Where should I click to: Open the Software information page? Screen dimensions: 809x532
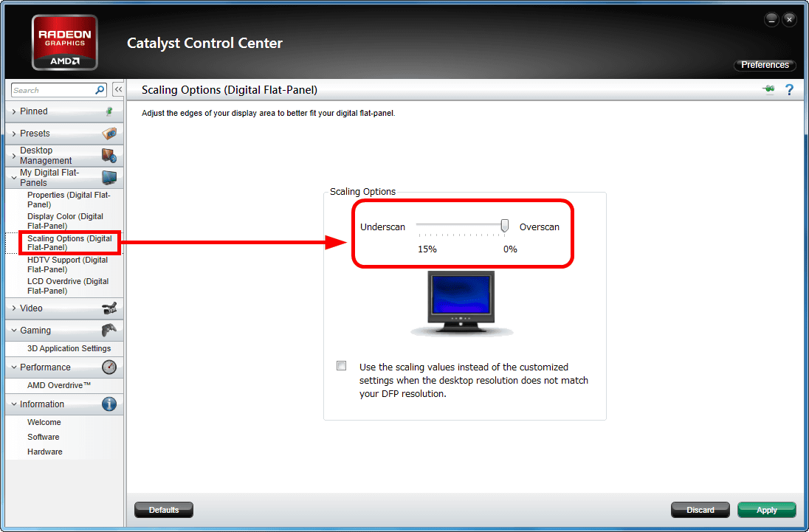point(44,437)
